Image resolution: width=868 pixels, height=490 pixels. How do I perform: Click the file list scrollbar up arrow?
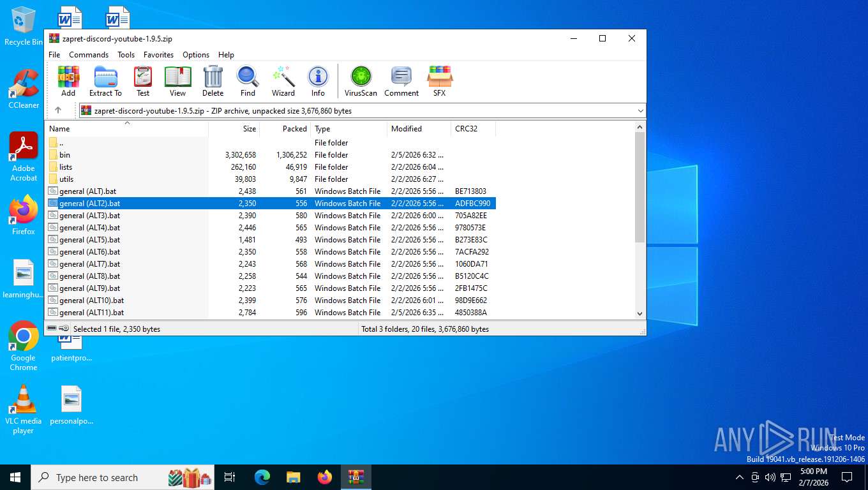click(640, 128)
